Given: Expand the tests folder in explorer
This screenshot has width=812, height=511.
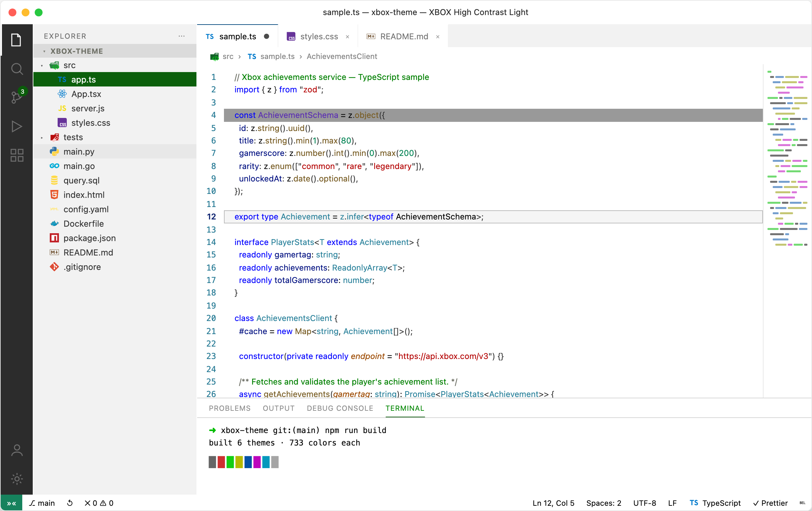Looking at the screenshot, I should pyautogui.click(x=42, y=137).
